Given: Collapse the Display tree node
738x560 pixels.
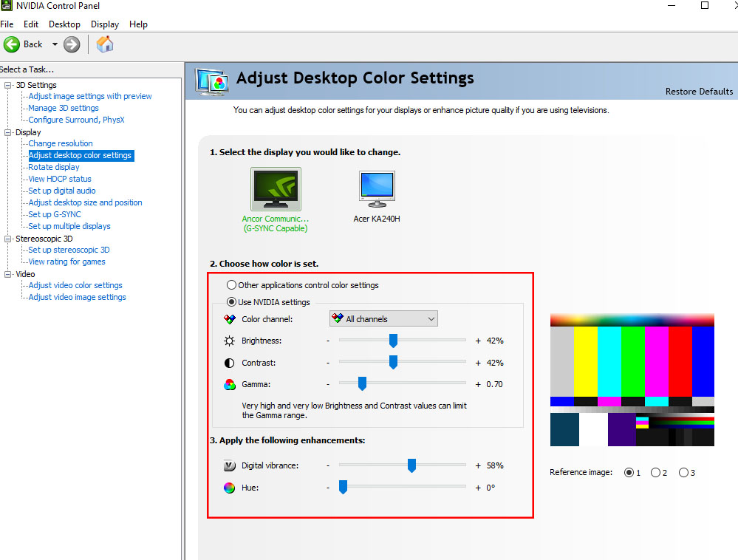Looking at the screenshot, I should [7, 133].
